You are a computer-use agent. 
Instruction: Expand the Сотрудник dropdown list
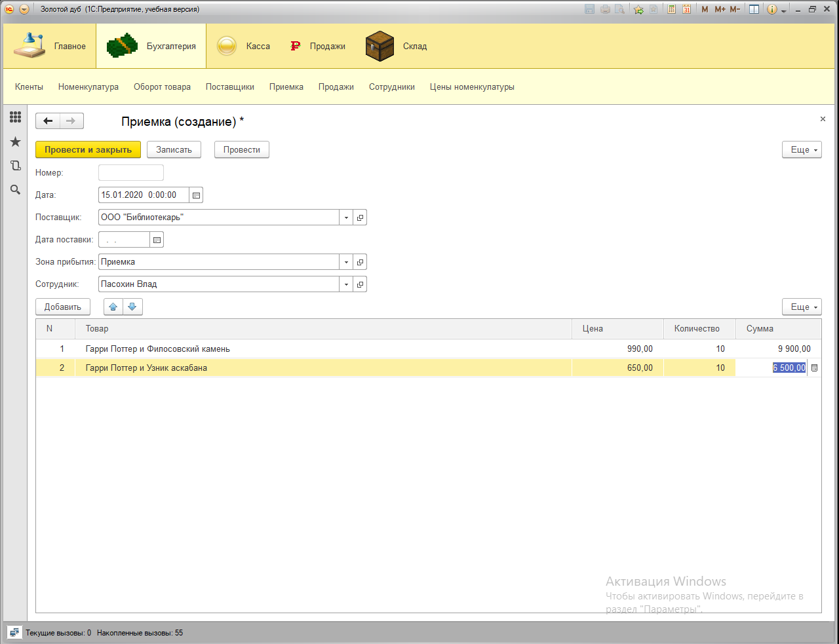point(346,284)
